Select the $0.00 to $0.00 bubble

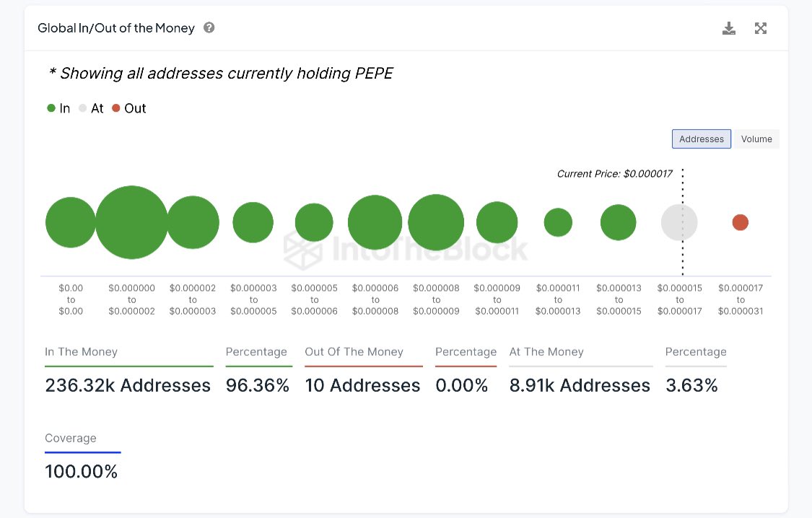[x=71, y=222]
